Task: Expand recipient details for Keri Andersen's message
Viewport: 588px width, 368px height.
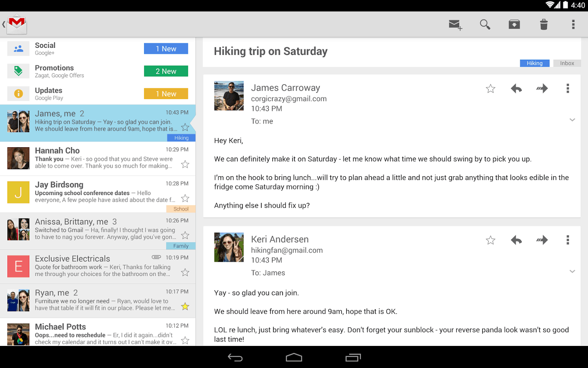Action: 572,272
